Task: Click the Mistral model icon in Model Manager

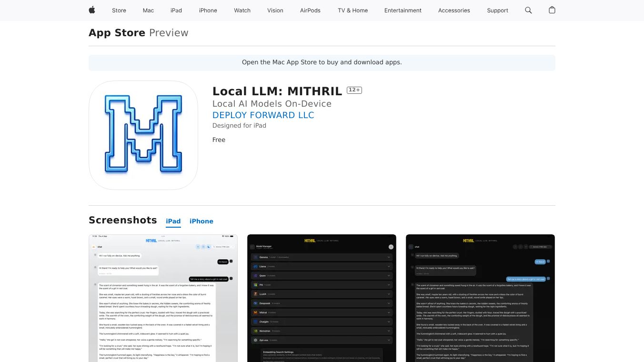Action: click(256, 312)
